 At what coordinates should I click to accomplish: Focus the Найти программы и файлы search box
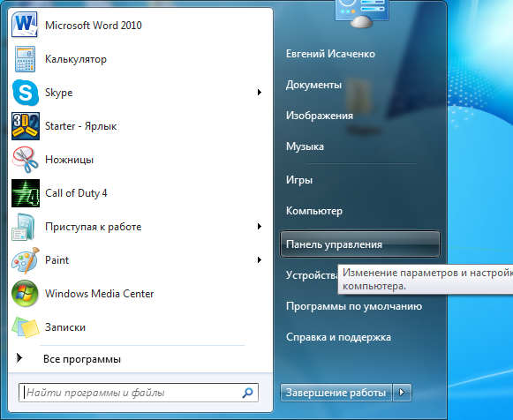click(139, 393)
